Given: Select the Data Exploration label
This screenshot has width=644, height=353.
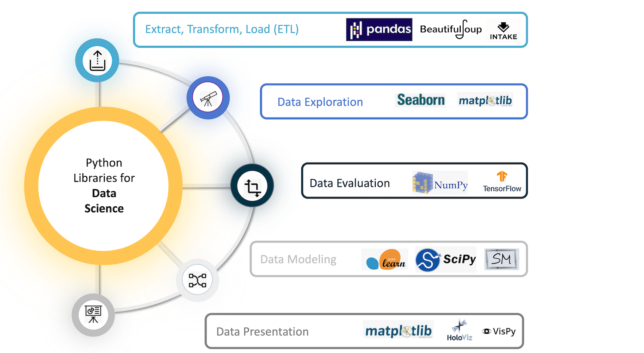Looking at the screenshot, I should pos(320,102).
